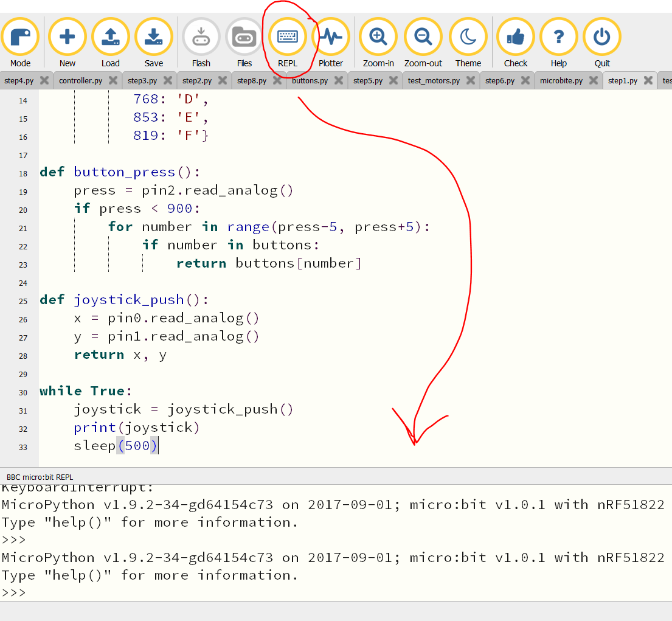Open the micro:bit Files browser
This screenshot has height=621, width=672.
[x=244, y=36]
